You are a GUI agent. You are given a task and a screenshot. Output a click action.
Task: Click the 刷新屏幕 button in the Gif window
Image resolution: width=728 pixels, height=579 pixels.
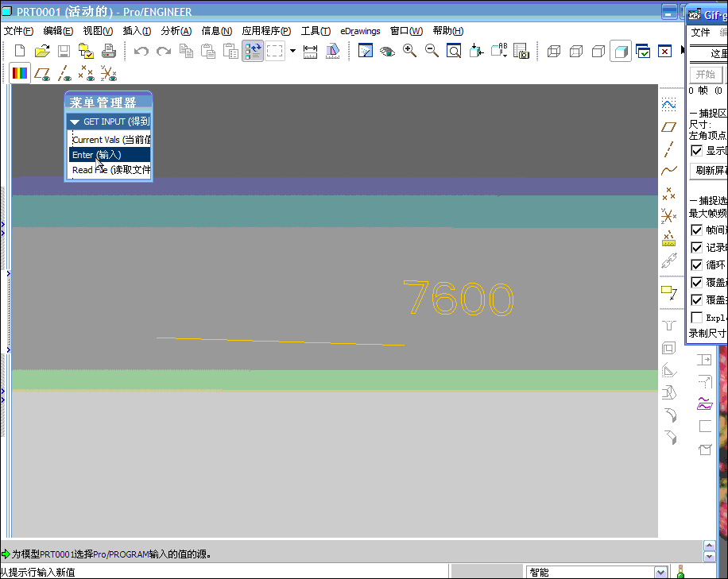[709, 170]
